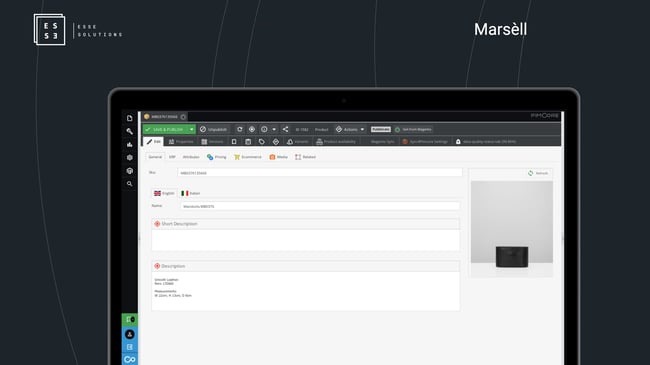The height and width of the screenshot is (365, 650).
Task: Select the ERP sub-tab
Action: (x=172, y=157)
